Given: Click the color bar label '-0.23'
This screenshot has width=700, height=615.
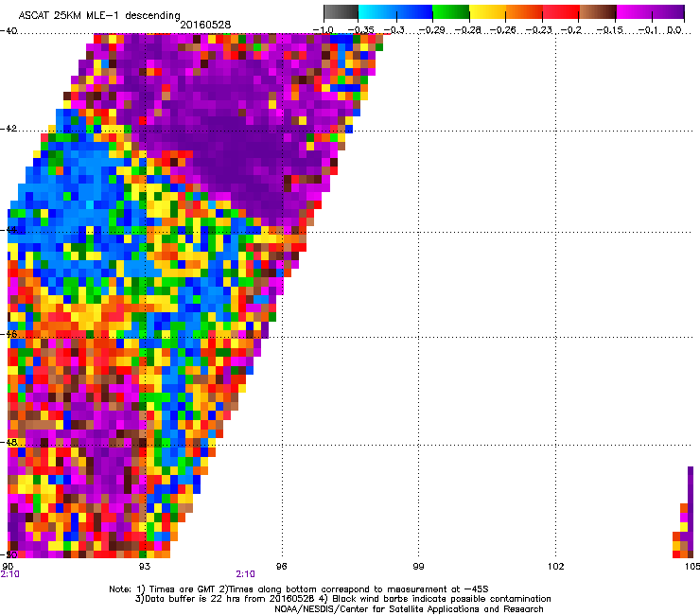Looking at the screenshot, I should click(x=538, y=30).
